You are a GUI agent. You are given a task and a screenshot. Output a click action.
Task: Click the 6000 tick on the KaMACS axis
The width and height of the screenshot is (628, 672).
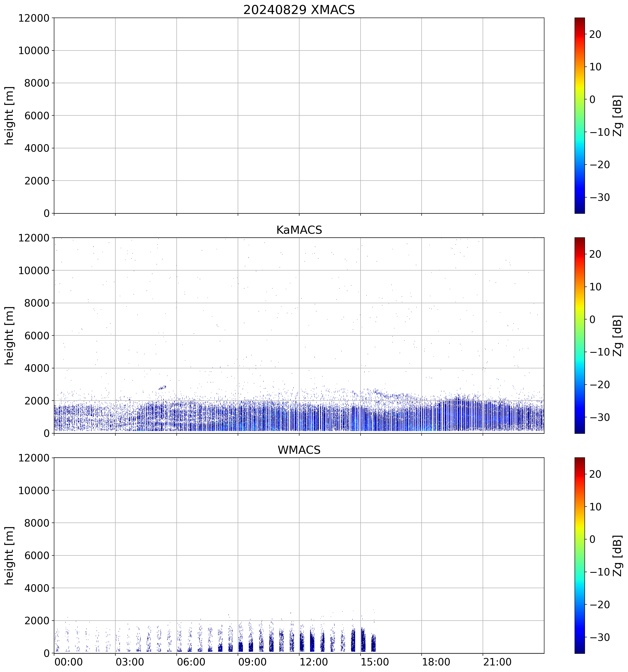tap(37, 335)
